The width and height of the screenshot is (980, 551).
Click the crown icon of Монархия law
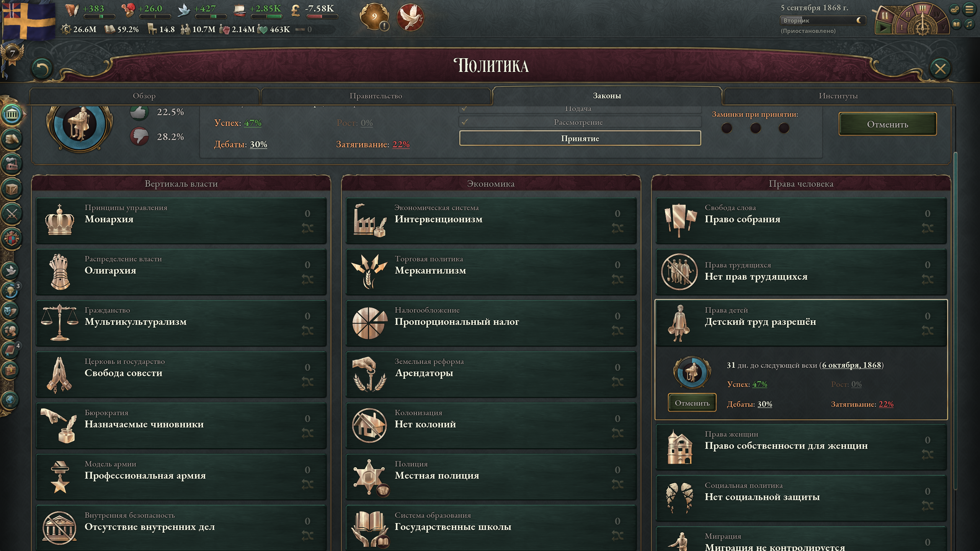click(59, 220)
